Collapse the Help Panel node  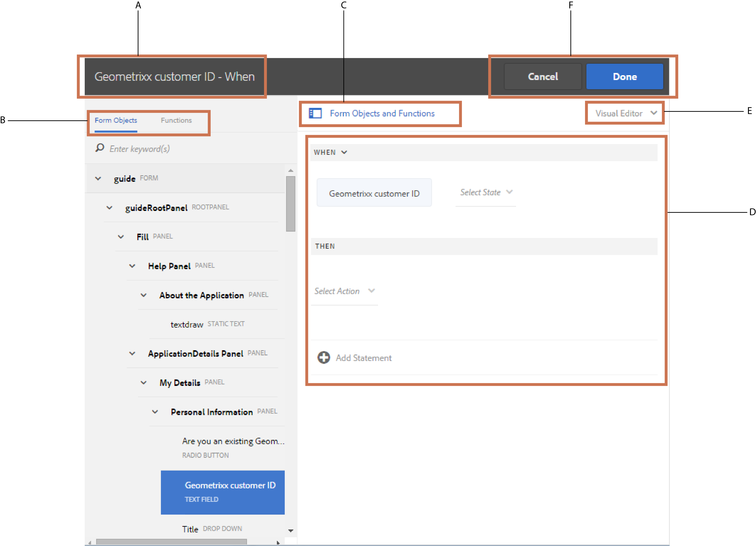tap(132, 266)
